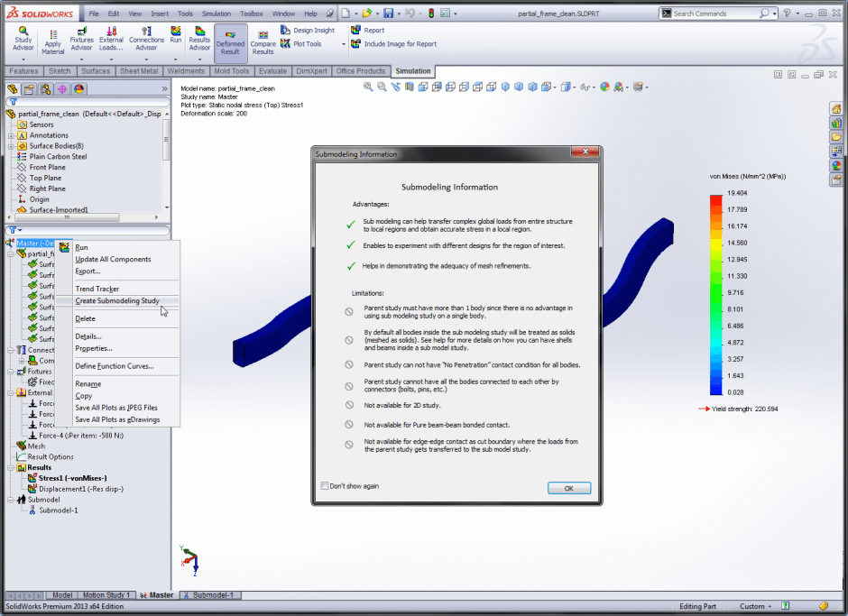Open the Study Advisor tool

pyautogui.click(x=23, y=38)
